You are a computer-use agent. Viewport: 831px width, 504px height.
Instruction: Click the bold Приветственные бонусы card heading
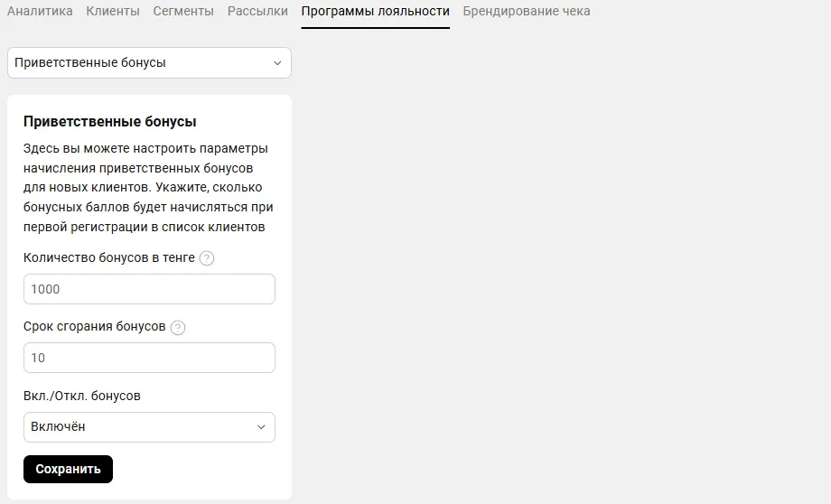click(x=110, y=122)
